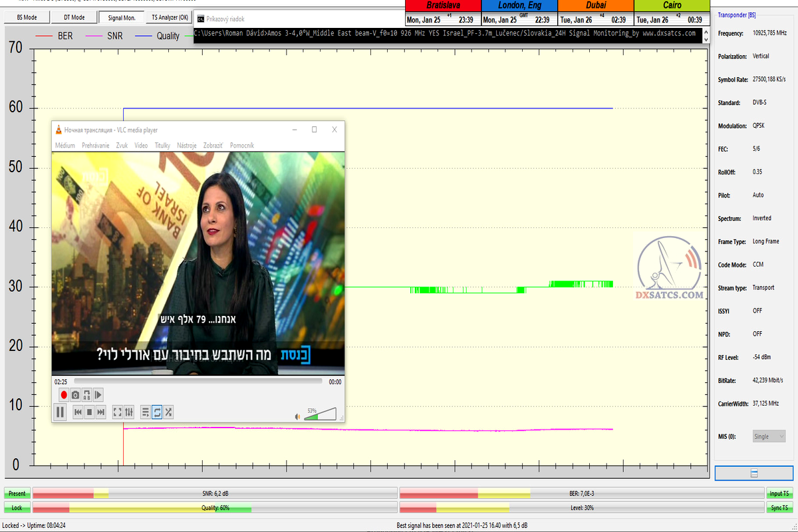Adjust the VLC volume slider
798x532 pixels.
point(321,414)
